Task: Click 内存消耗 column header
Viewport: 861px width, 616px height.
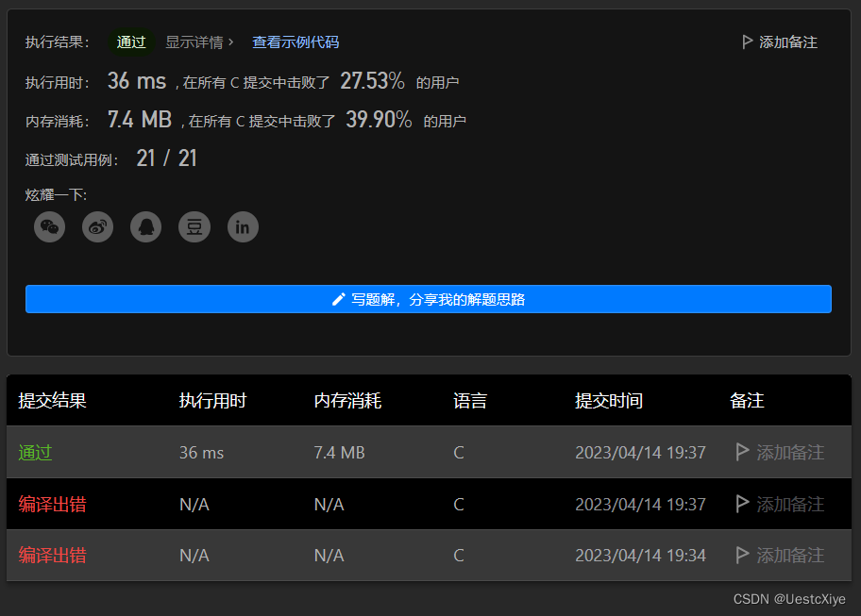Action: [347, 400]
